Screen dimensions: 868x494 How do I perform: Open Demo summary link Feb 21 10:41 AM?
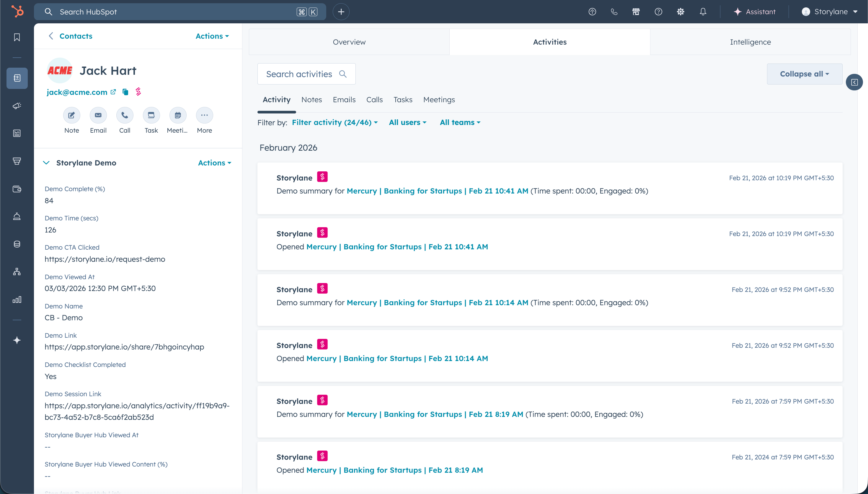[437, 191]
